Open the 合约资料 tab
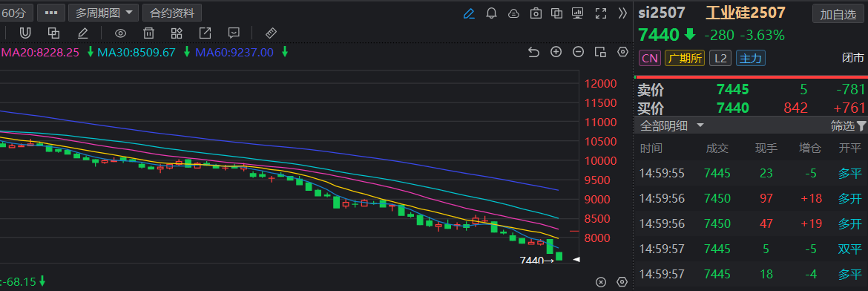Viewport: 868px width, 291px height. [x=172, y=12]
